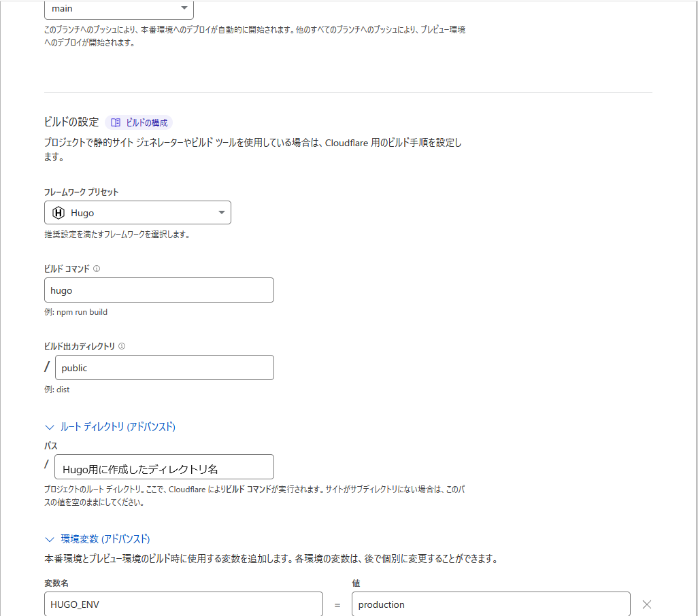
Task: Open the フレームワーク プリセット dropdown showing Hugo
Action: coord(137,213)
